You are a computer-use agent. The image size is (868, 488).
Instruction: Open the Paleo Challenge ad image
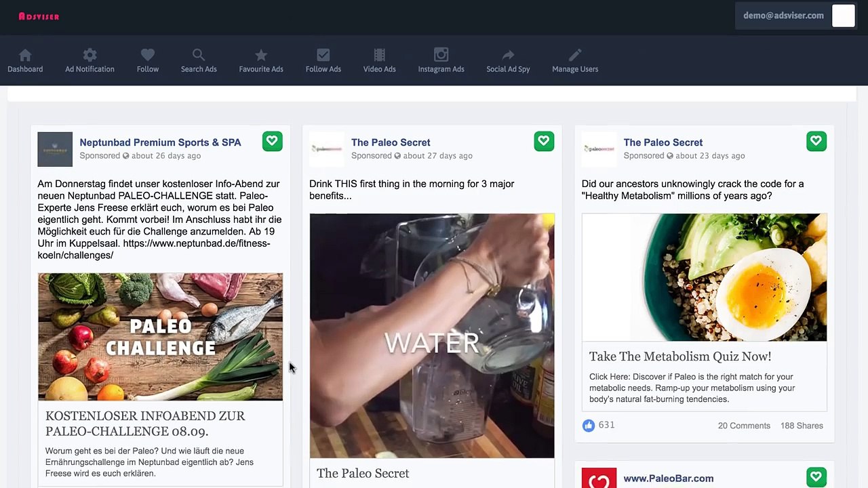tap(160, 337)
